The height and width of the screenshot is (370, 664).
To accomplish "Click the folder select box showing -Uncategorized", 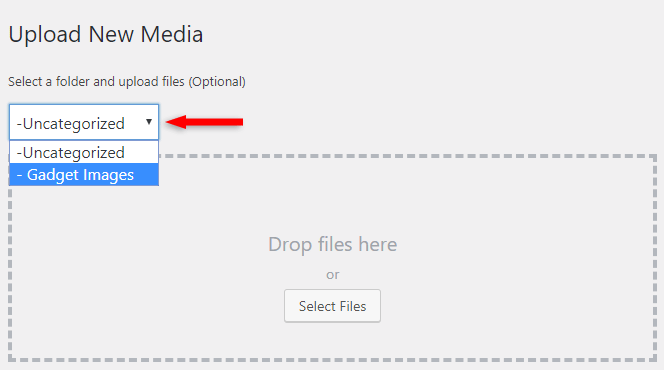I will (84, 122).
